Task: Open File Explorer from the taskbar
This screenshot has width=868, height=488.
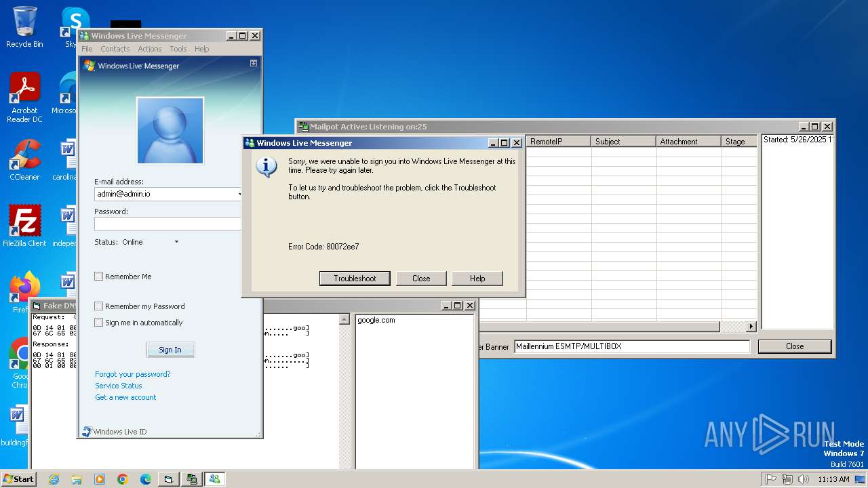Action: (x=77, y=479)
